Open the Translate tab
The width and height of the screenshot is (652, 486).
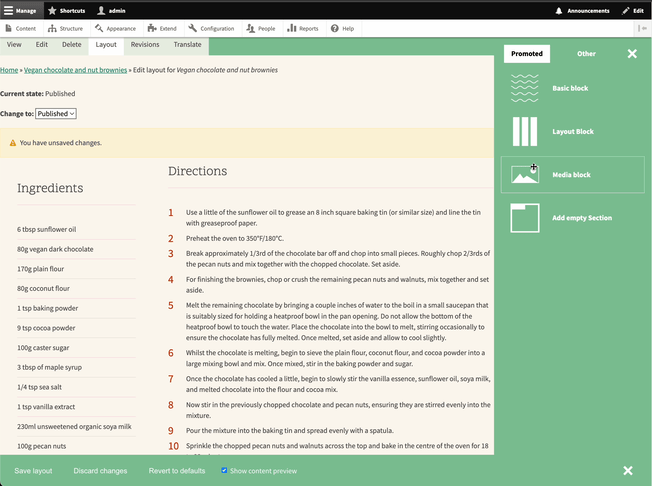tap(187, 45)
